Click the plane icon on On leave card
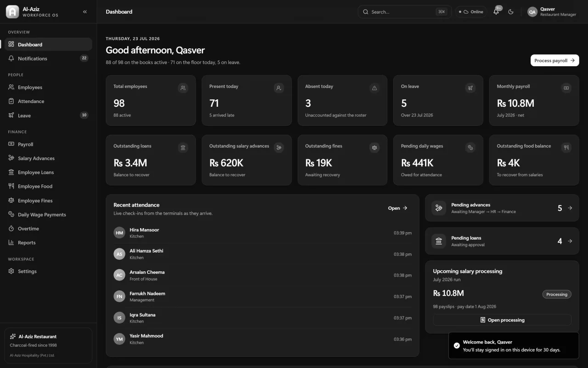Viewport: 588px width, 368px height. 470,88
